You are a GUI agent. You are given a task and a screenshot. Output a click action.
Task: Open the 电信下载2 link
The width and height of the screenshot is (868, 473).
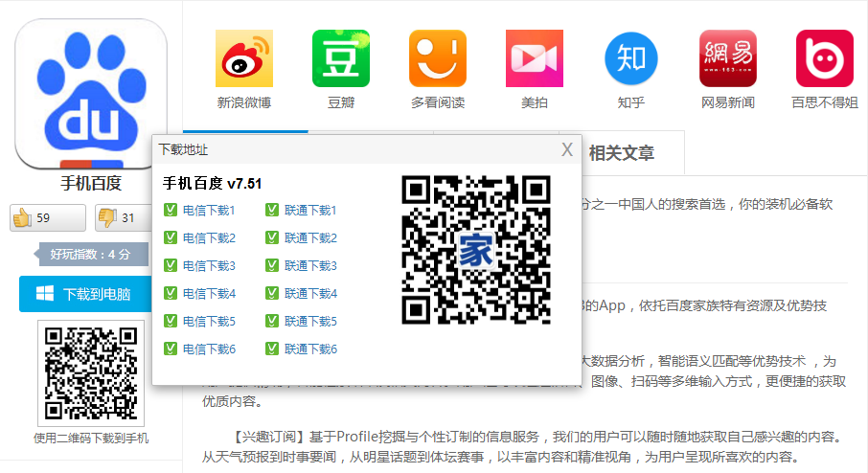click(x=209, y=238)
